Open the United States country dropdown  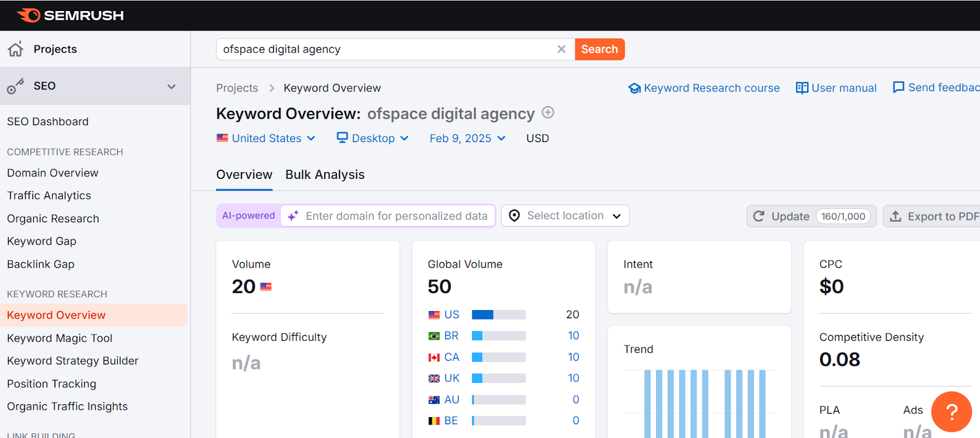[x=266, y=138]
